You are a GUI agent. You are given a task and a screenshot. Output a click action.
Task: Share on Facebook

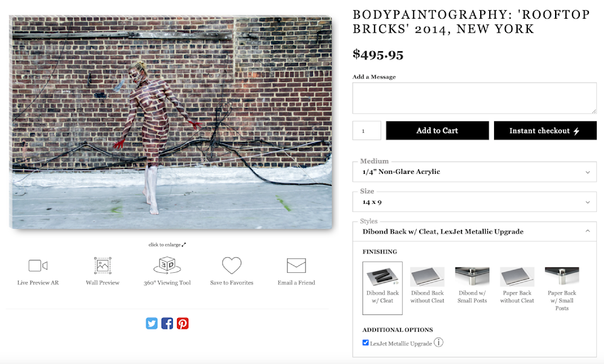tap(167, 324)
